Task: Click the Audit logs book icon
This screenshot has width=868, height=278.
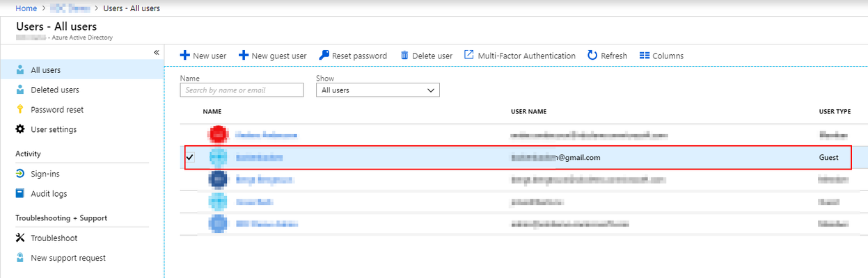Action: 20,193
